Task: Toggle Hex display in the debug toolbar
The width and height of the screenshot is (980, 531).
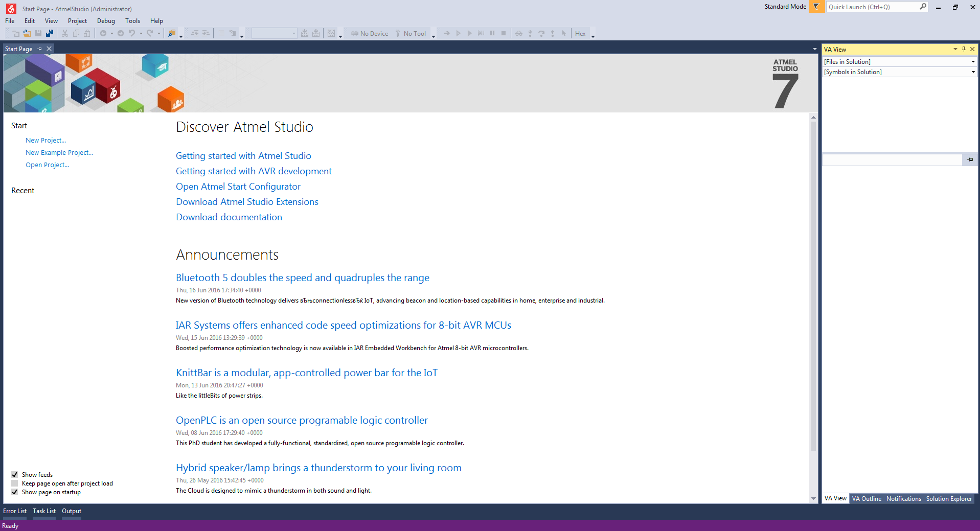Action: tap(580, 33)
